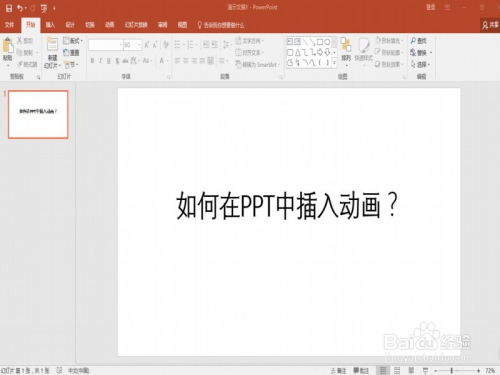Click the Undo arrow icon
Viewport: 500px width, 375px height.
pos(20,8)
